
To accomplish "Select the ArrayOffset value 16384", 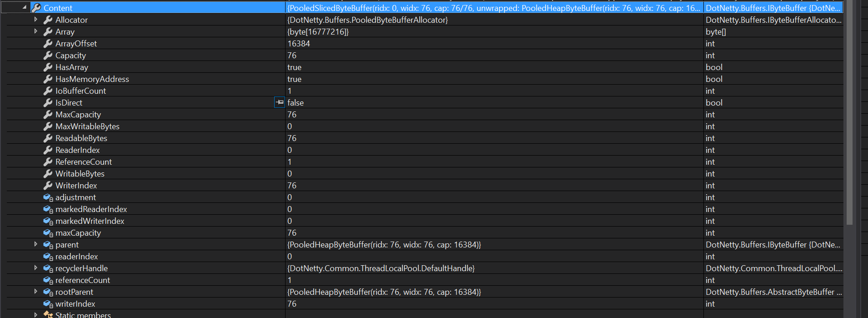I will [x=299, y=43].
